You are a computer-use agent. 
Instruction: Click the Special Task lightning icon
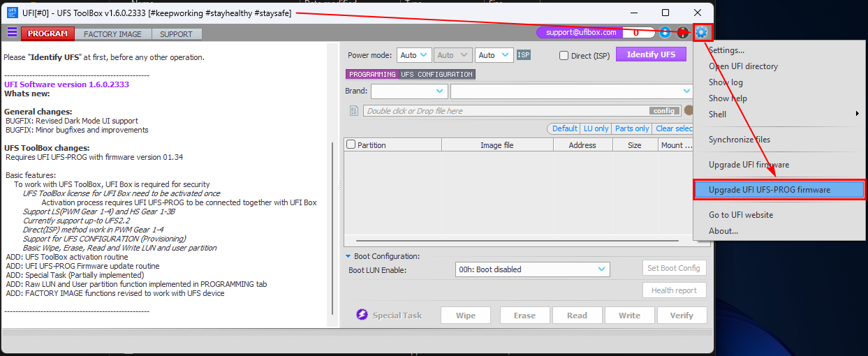coord(362,315)
